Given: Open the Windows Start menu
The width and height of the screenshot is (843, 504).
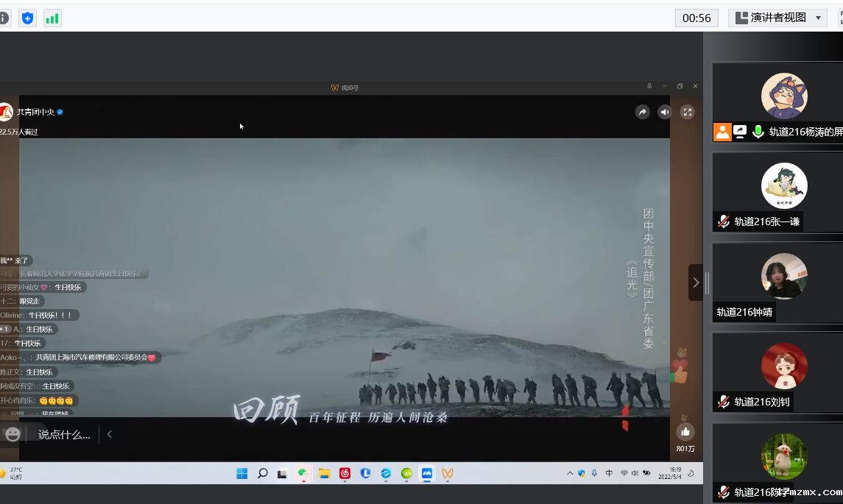Looking at the screenshot, I should [242, 473].
